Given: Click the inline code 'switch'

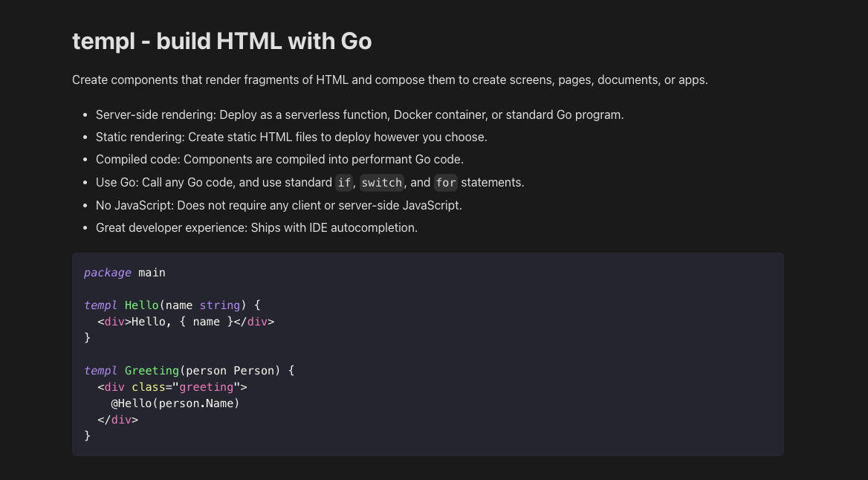Looking at the screenshot, I should point(381,183).
